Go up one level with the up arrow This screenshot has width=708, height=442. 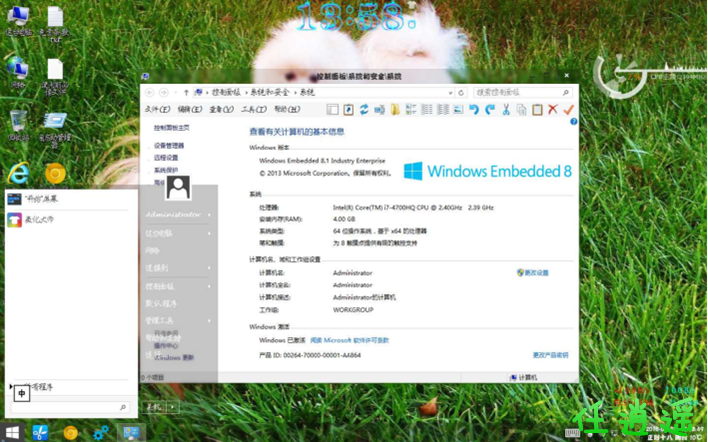pos(186,93)
